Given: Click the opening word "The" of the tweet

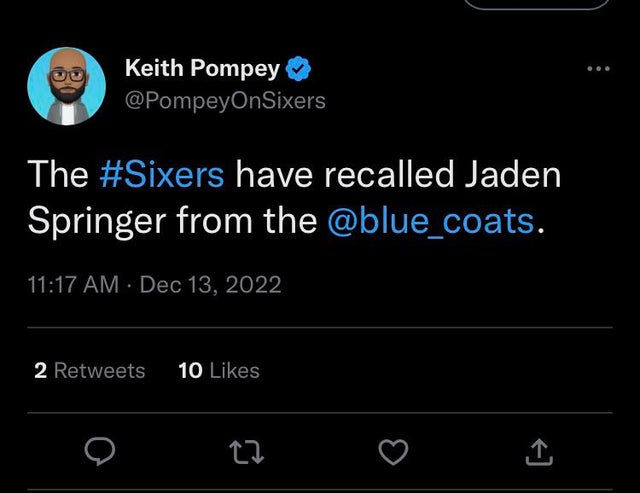Looking at the screenshot, I should [x=59, y=174].
